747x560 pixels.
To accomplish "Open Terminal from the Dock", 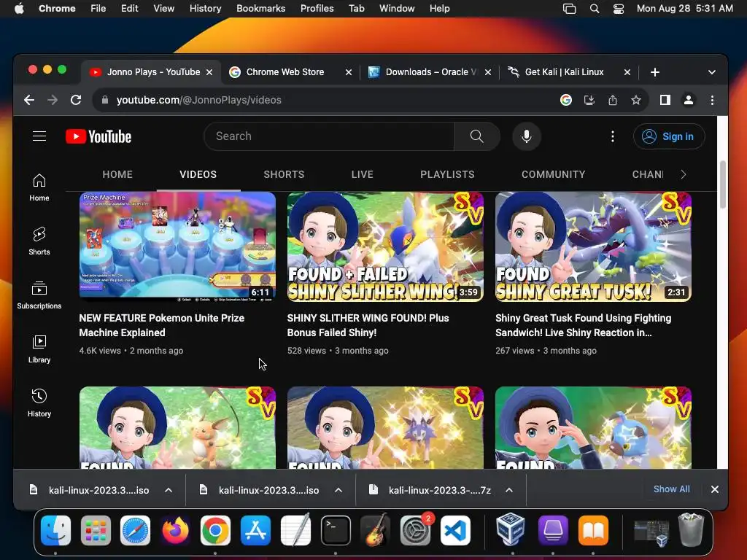I will point(336,531).
